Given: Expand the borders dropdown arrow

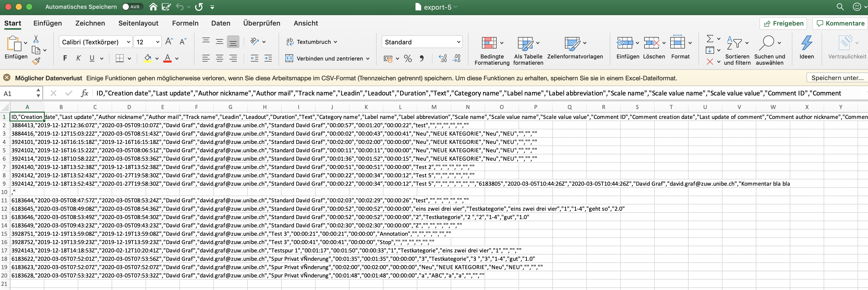Looking at the screenshot, I should point(129,59).
